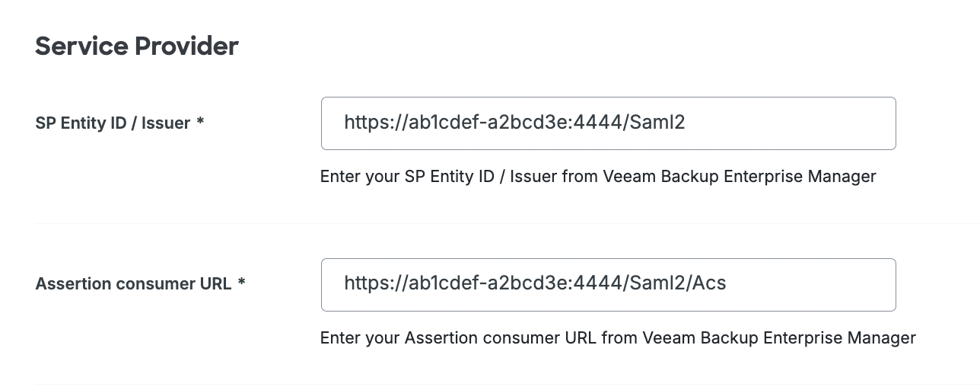Click the "Assertion consumer URL" field label
The image size is (980, 390).
(133, 284)
